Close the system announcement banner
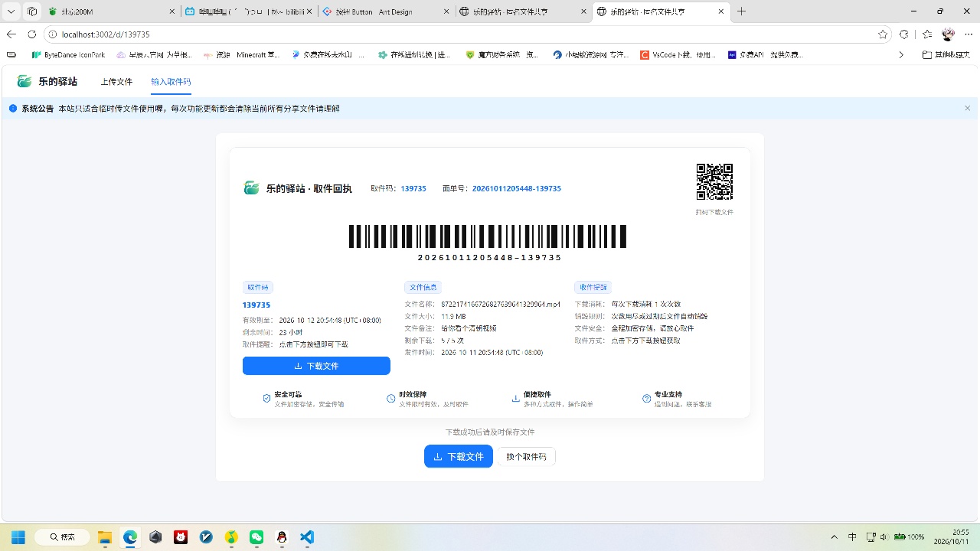Image resolution: width=980 pixels, height=551 pixels. tap(968, 109)
